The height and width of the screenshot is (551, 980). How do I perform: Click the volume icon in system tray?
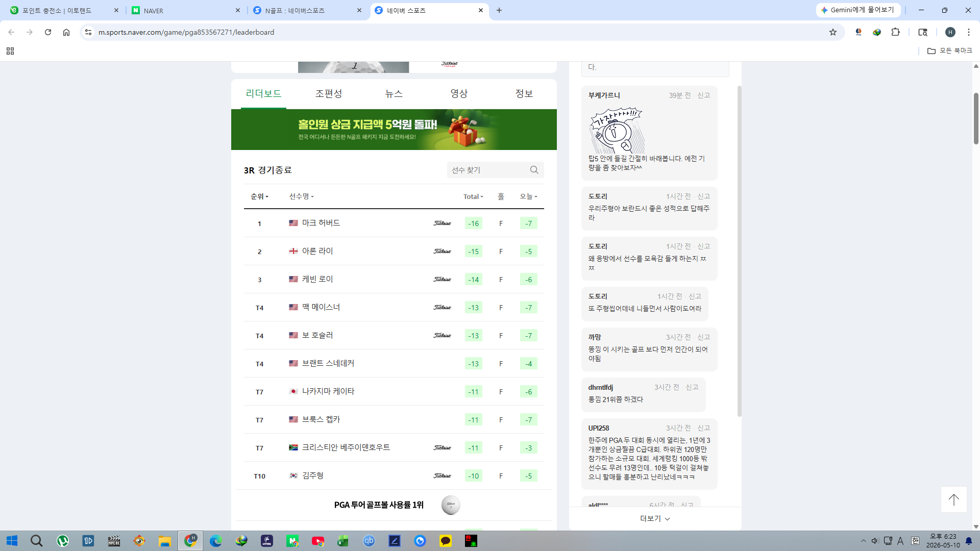tap(875, 541)
